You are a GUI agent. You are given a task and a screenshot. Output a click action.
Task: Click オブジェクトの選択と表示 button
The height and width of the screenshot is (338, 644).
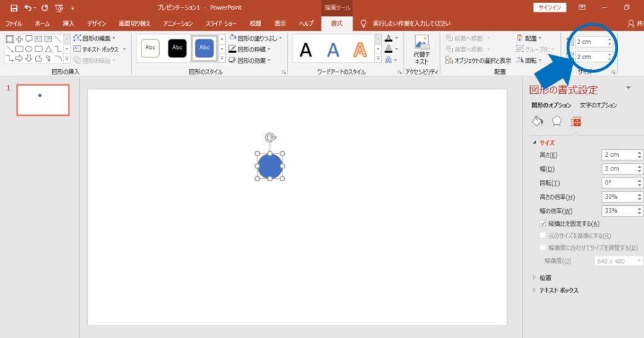(x=478, y=60)
